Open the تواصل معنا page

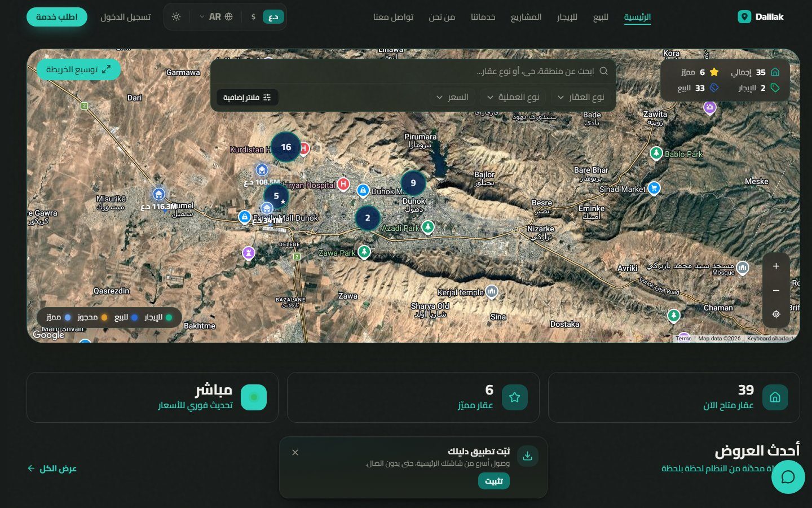click(x=393, y=17)
